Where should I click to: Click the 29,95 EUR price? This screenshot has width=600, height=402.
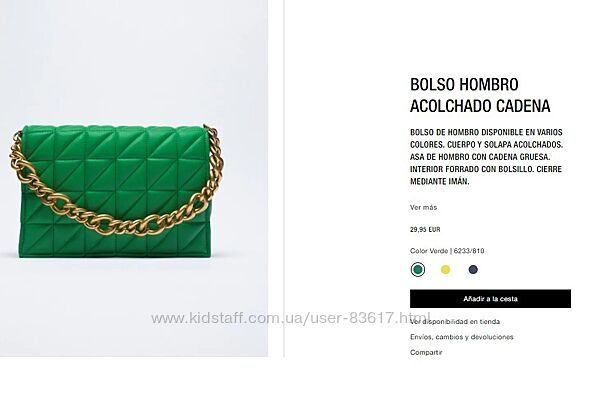click(x=425, y=229)
